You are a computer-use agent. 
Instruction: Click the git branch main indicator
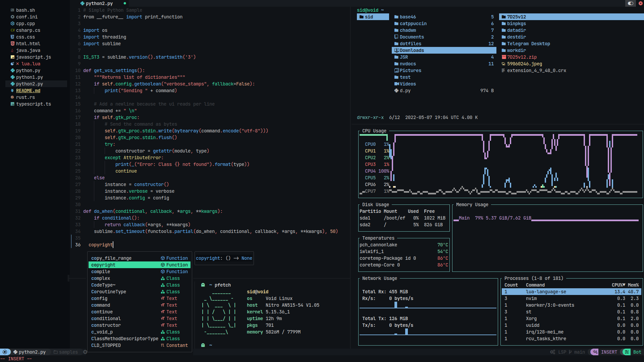[577, 352]
